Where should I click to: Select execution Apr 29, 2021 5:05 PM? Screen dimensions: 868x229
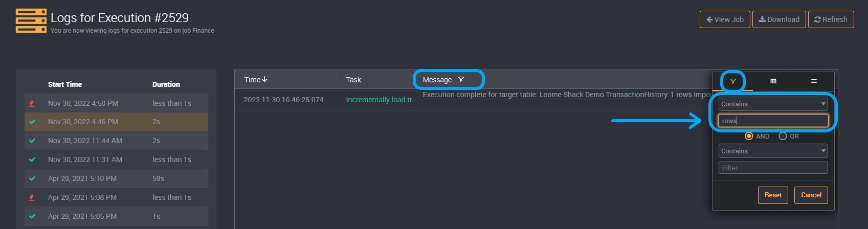116,216
